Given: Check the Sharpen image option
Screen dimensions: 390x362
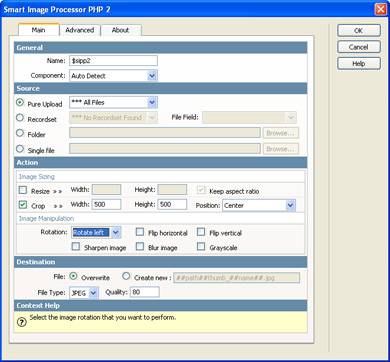Looking at the screenshot, I should tap(76, 247).
